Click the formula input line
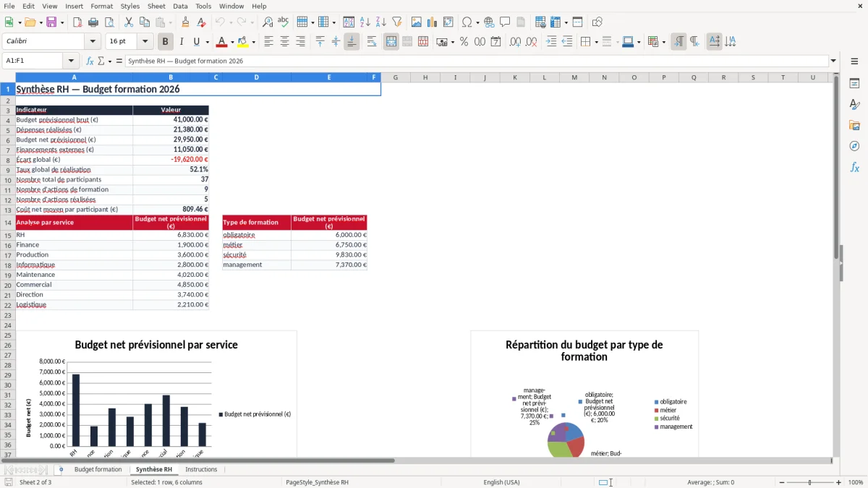Viewport: 868px width, 488px height. coord(476,61)
